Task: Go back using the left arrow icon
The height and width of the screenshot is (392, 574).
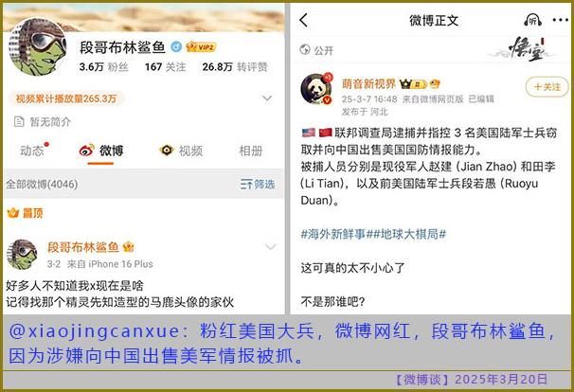Action: pyautogui.click(x=303, y=20)
